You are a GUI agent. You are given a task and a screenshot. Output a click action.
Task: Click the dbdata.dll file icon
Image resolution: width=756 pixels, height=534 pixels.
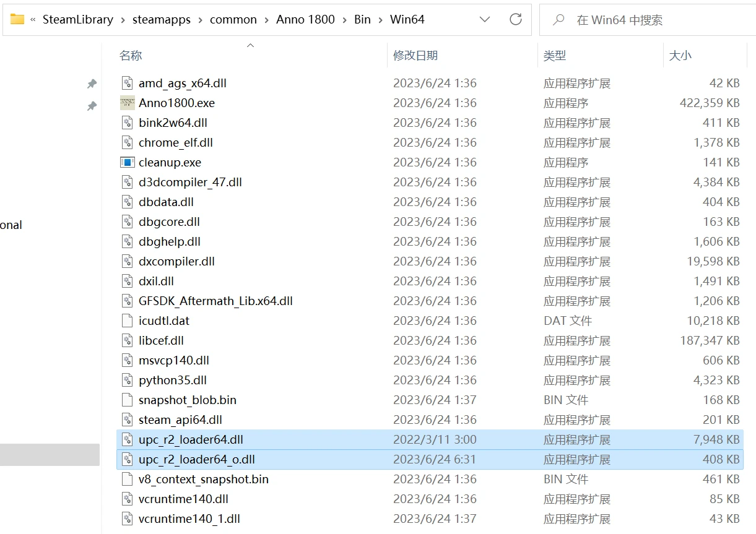coord(127,202)
